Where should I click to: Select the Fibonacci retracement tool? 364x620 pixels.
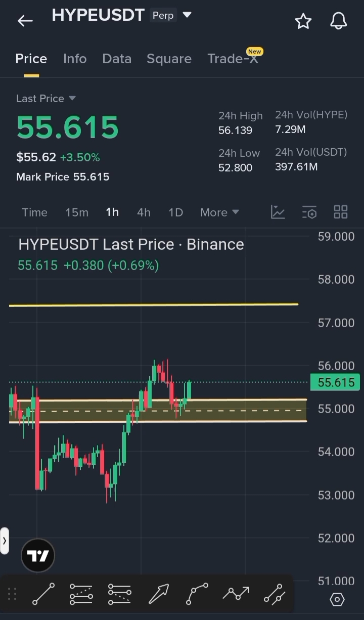81,594
